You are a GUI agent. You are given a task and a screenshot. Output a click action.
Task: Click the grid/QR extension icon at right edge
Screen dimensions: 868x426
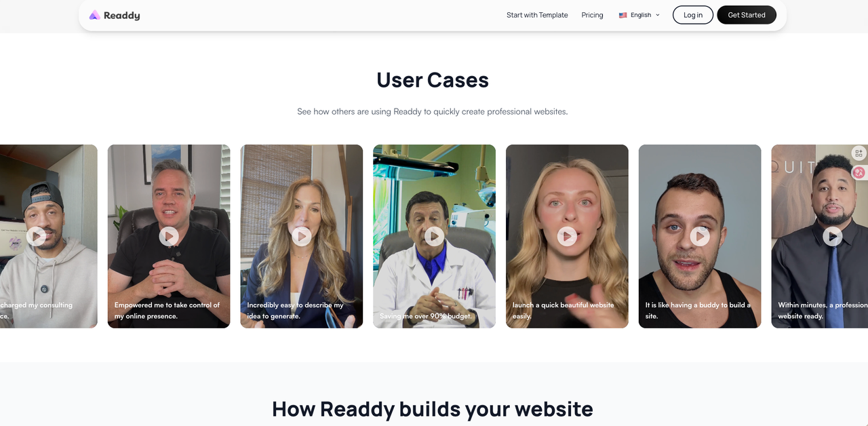click(x=859, y=153)
